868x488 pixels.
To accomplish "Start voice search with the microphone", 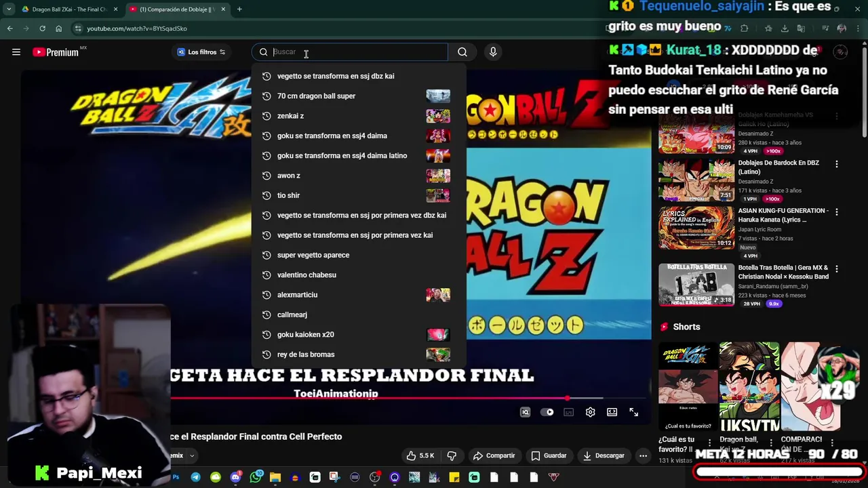I will [x=493, y=52].
